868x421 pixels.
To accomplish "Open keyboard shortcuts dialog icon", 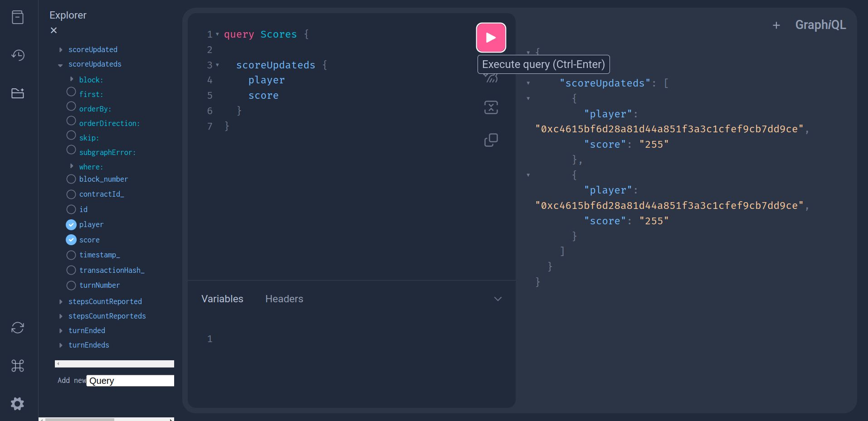I will click(x=18, y=366).
